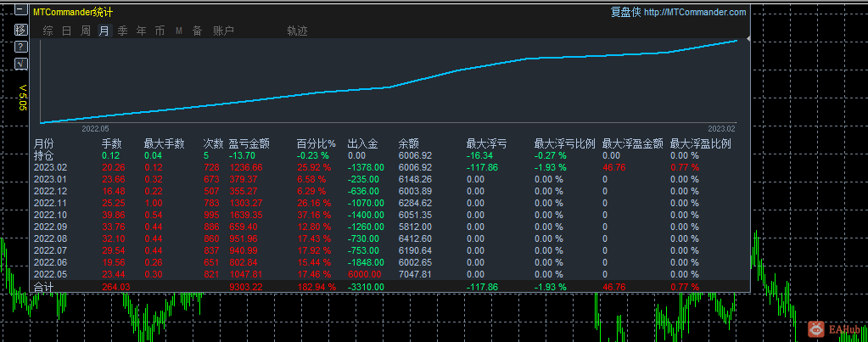Open the M tab
Image resolution: width=868 pixels, height=342 pixels.
pyautogui.click(x=179, y=31)
